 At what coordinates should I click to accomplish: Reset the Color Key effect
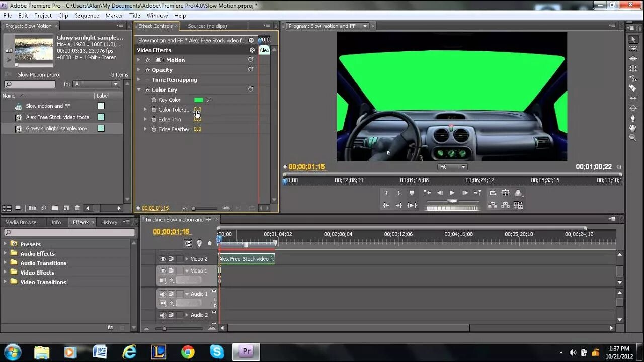tap(251, 89)
